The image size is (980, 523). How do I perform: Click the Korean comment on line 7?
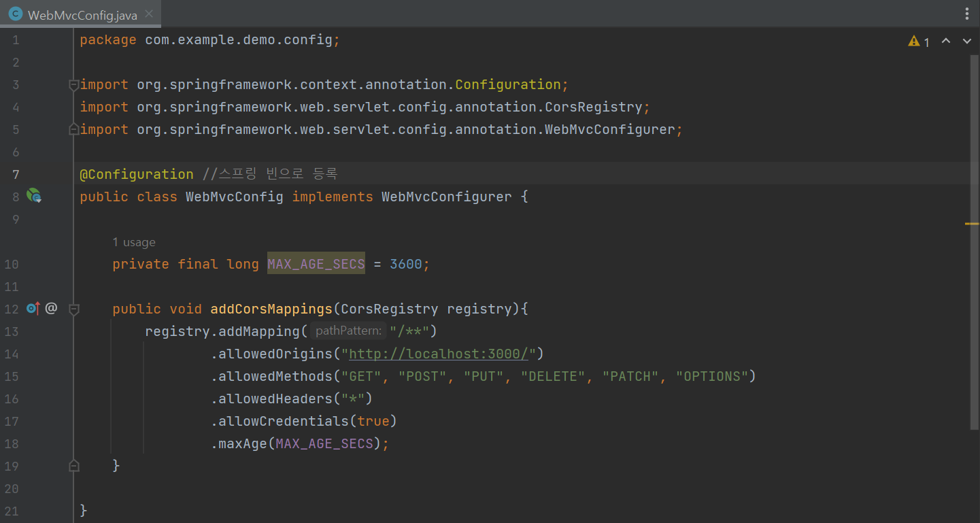click(270, 174)
